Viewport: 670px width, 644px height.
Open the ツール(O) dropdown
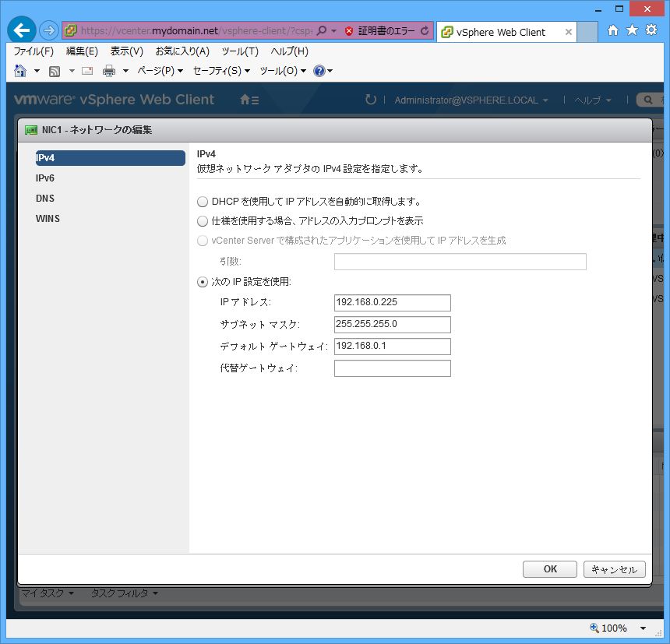(283, 70)
